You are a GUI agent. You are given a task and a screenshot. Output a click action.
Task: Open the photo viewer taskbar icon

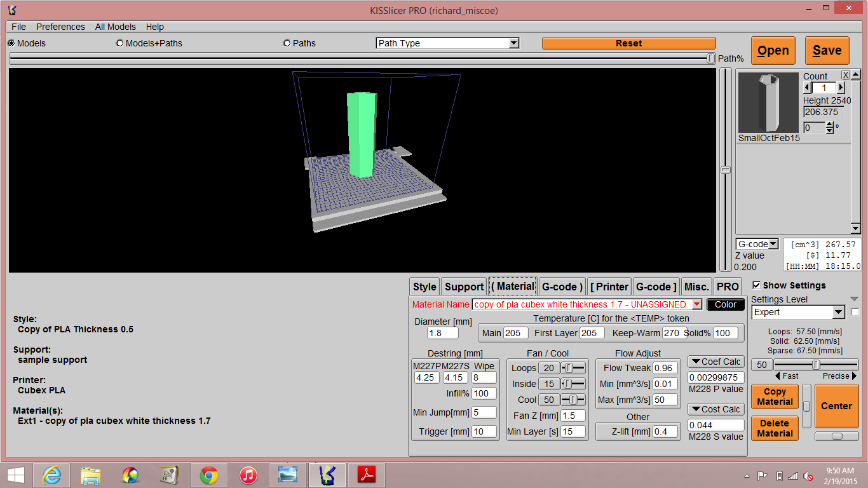coord(288,475)
